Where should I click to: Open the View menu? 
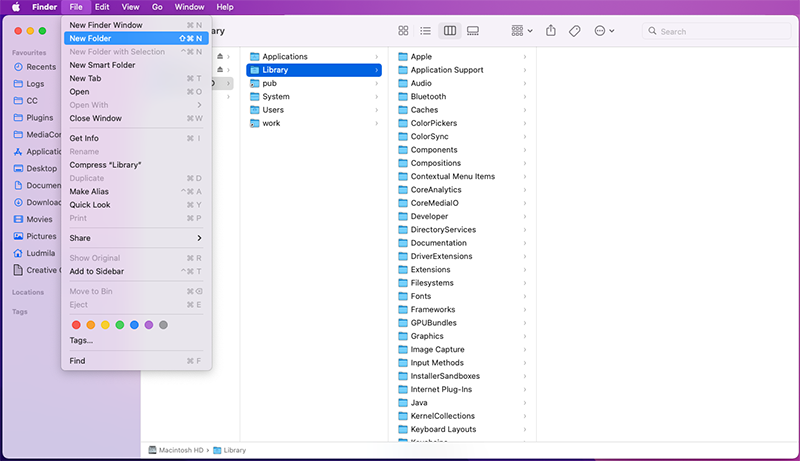click(x=130, y=7)
